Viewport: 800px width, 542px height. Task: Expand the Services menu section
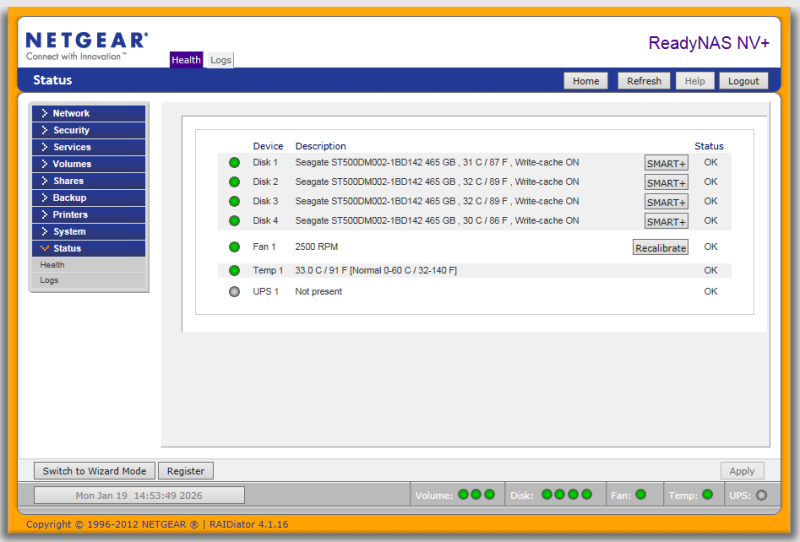pyautogui.click(x=88, y=147)
